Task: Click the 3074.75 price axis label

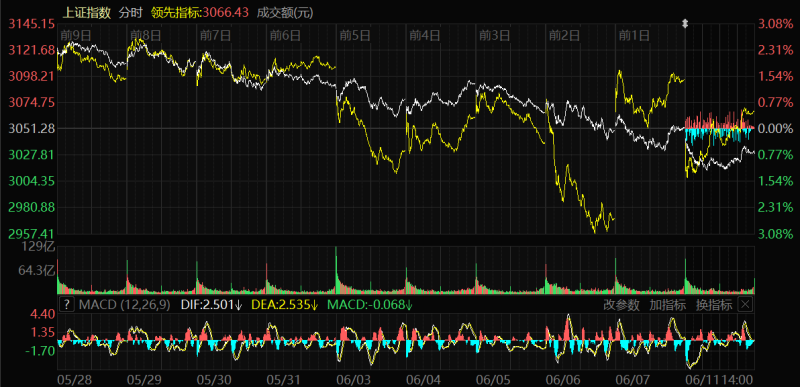Action: (31, 102)
